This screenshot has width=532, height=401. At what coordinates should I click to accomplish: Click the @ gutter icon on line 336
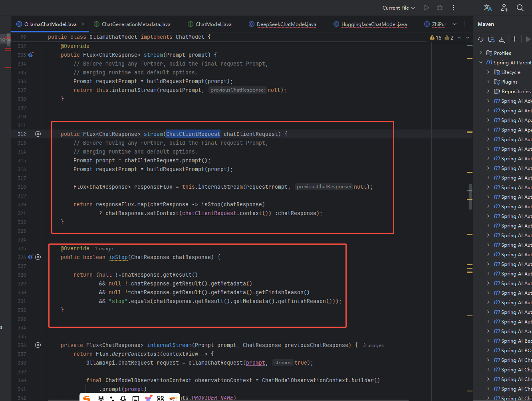[38, 345]
